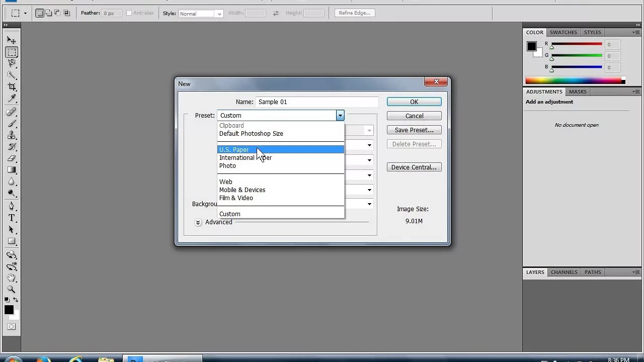Choose Default Photoshop Size preset
Viewport: 644px width, 362px height.
pyautogui.click(x=281, y=134)
